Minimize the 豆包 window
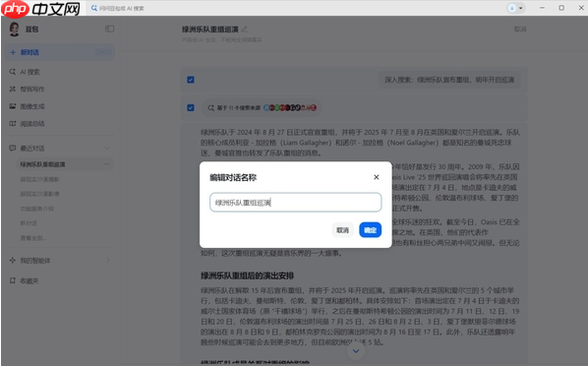 coord(542,8)
